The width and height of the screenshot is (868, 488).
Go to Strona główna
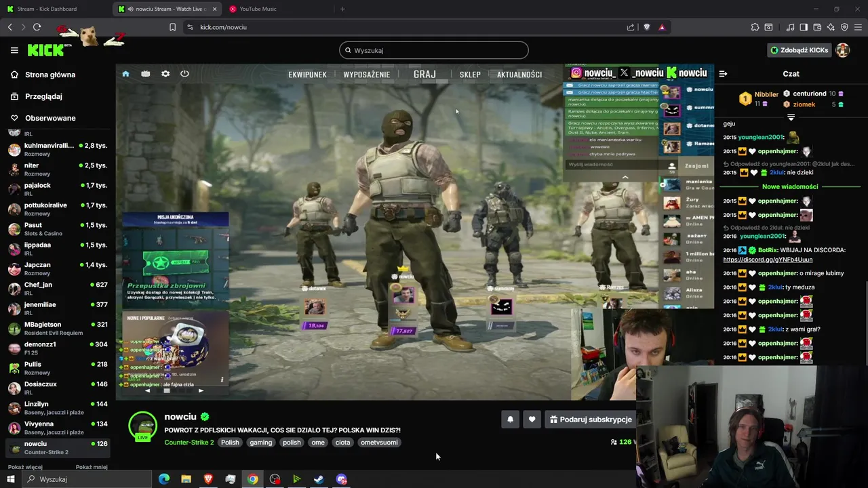[x=50, y=75]
